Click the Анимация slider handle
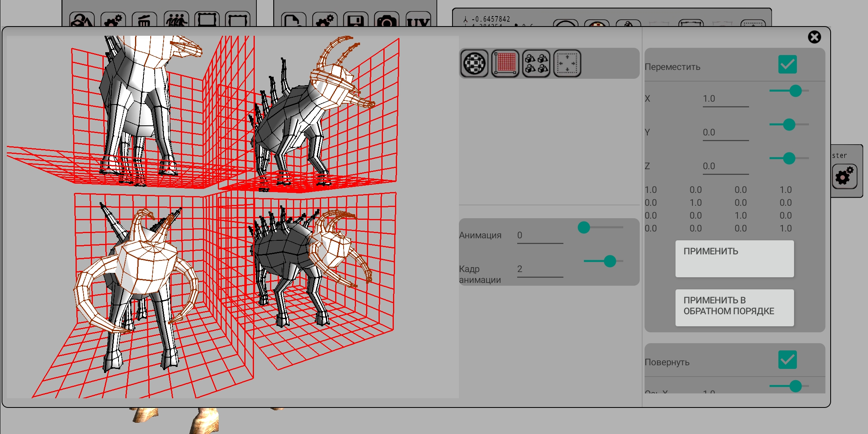 pos(584,227)
